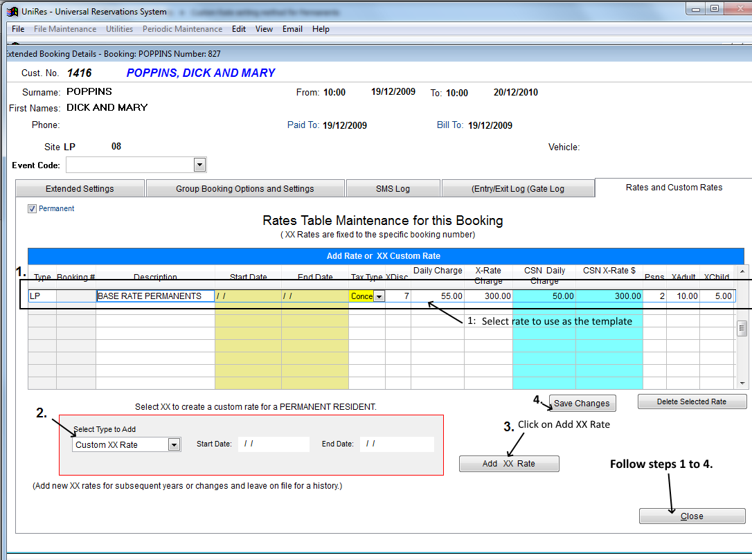This screenshot has width=752, height=560.
Task: Open the Periodic Maintenance menu
Action: pyautogui.click(x=182, y=29)
